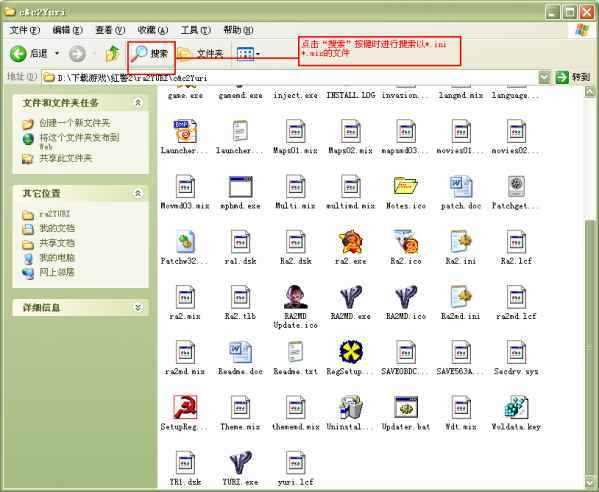
Task: Select the Patchw32 file icon
Action: (x=185, y=242)
